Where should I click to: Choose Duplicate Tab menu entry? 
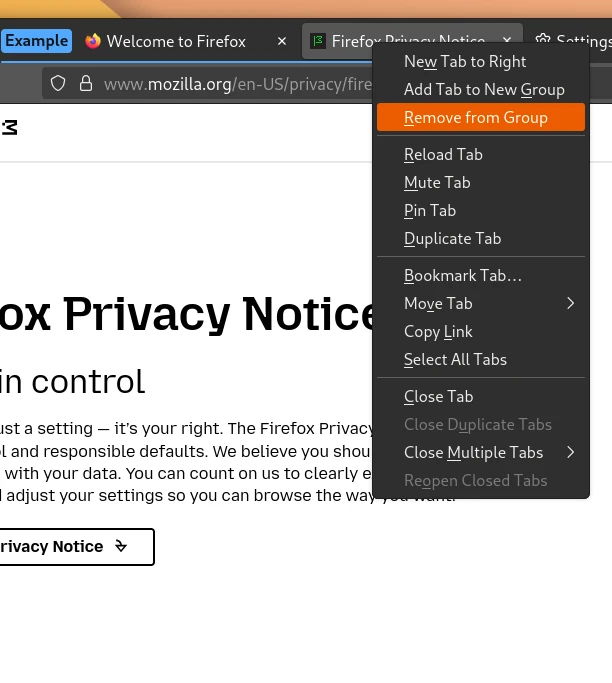click(481, 238)
